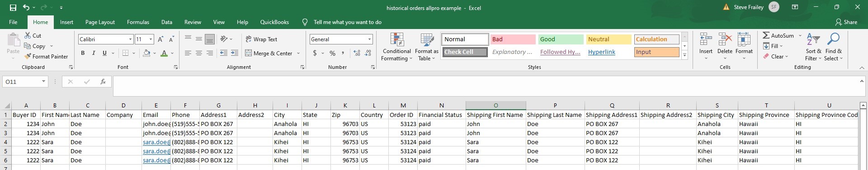Click the Insert Function fx icon
Screen dimensions: 868x170
(x=103, y=82)
